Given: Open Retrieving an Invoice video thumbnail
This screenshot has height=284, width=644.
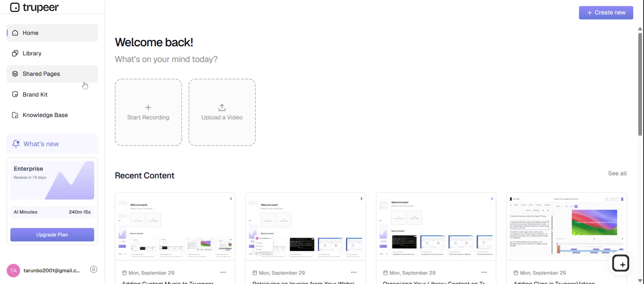Looking at the screenshot, I should pyautogui.click(x=306, y=226).
